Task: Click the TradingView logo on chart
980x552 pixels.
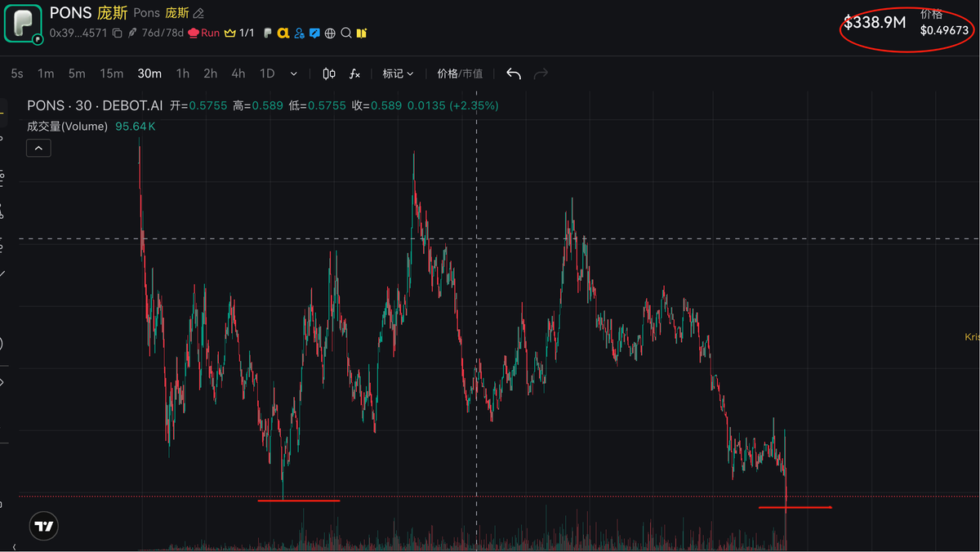Action: 44,526
